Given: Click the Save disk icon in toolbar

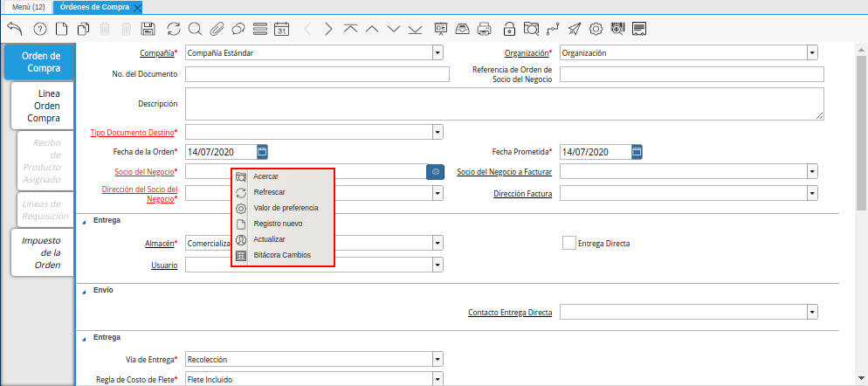Looking at the screenshot, I should [x=148, y=29].
